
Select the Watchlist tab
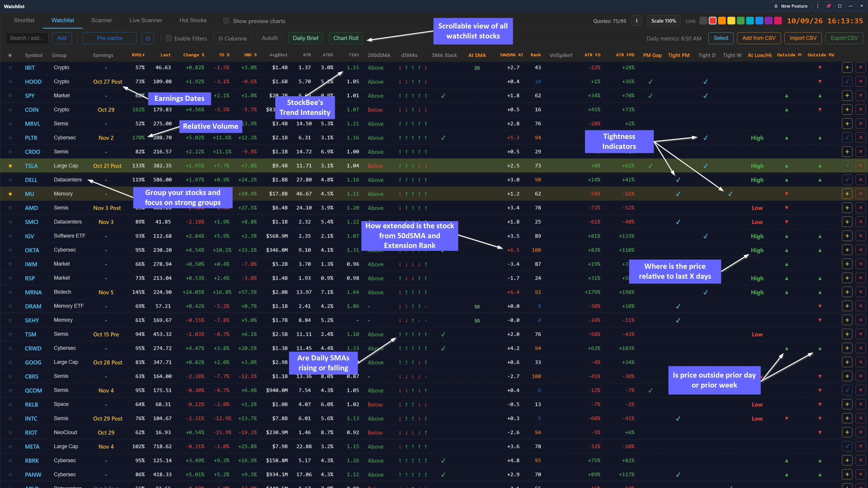pyautogui.click(x=63, y=20)
